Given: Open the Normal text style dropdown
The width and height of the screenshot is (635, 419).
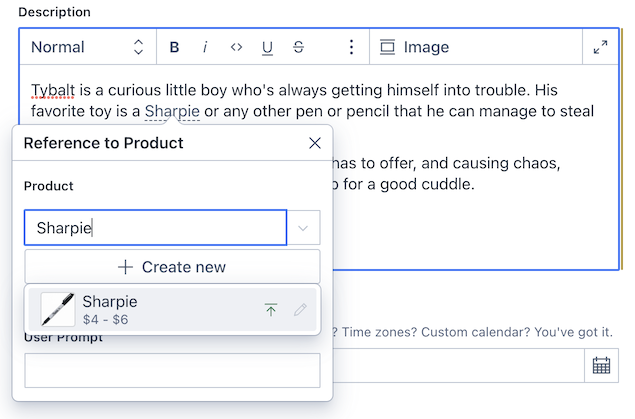Looking at the screenshot, I should click(87, 47).
